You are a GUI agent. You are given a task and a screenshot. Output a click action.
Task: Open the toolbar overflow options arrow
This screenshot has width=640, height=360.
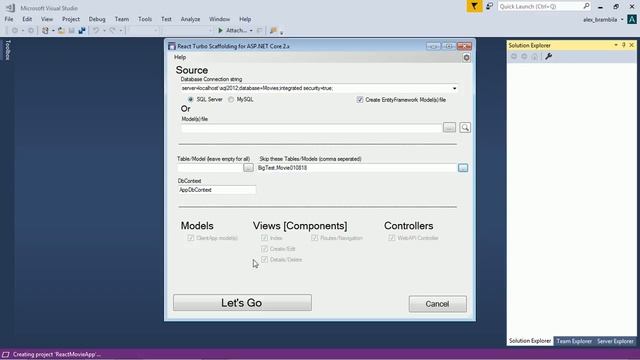click(282, 32)
